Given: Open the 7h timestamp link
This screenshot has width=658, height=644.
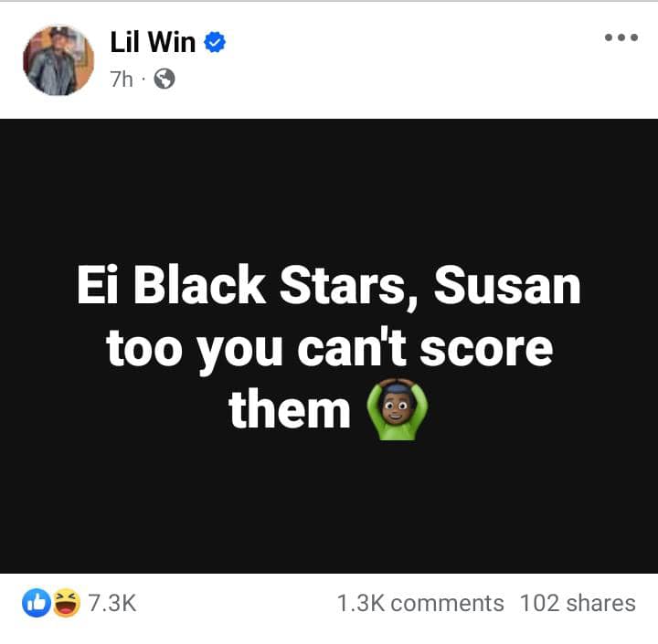Looking at the screenshot, I should 122,79.
